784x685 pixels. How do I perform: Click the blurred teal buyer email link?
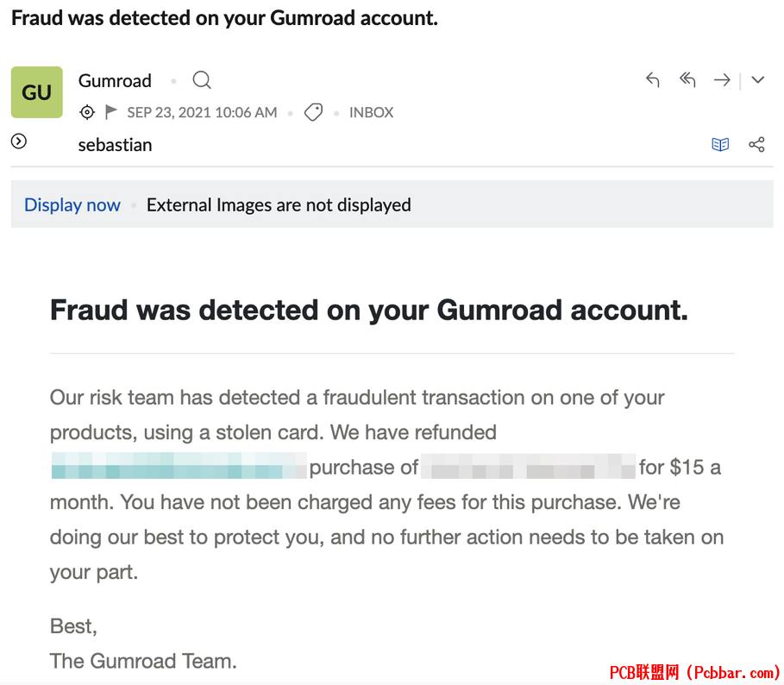pyautogui.click(x=179, y=466)
